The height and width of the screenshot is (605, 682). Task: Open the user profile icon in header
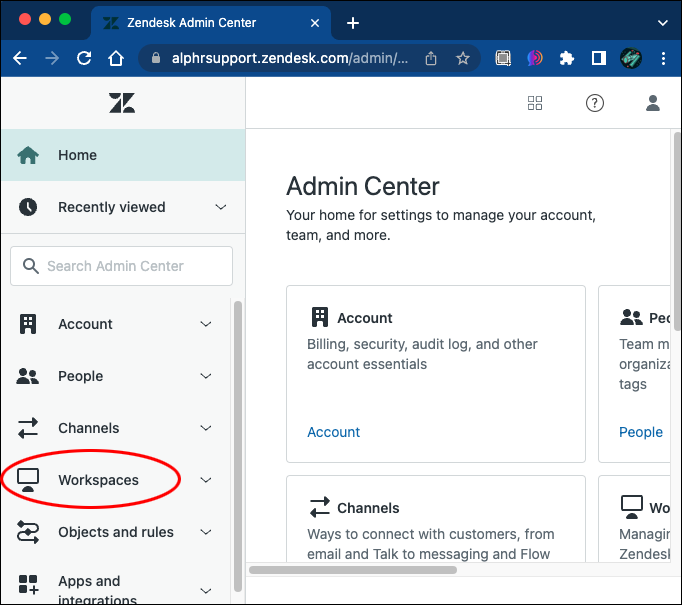click(x=653, y=103)
